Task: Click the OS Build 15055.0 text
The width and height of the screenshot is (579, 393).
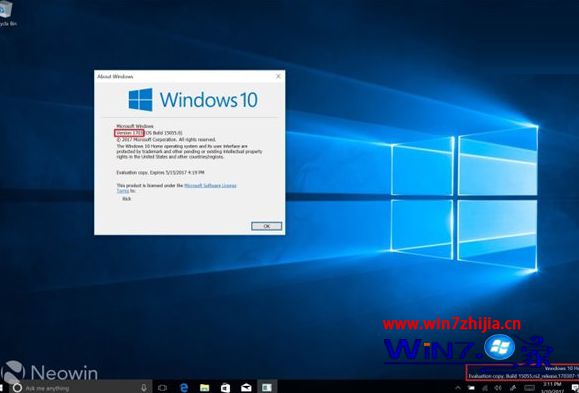Action: [x=164, y=133]
